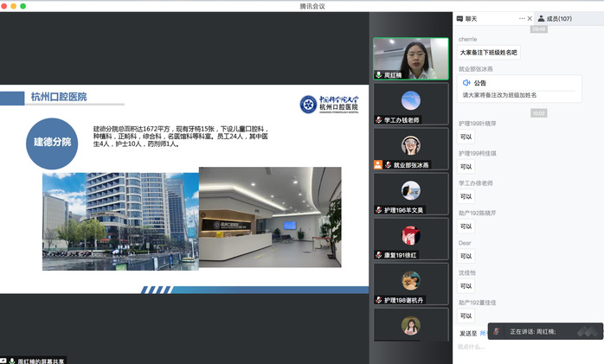Click the avatar of 康复191徐红

coord(411,235)
